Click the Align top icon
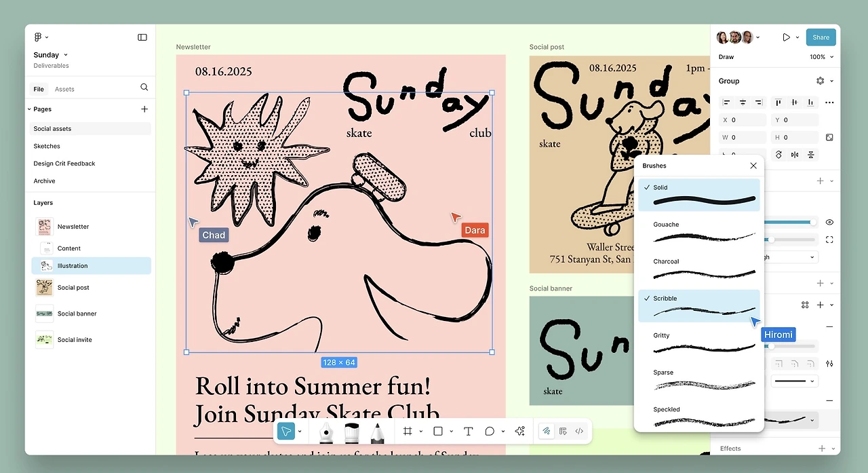Viewport: 868px width, 473px height. [778, 102]
